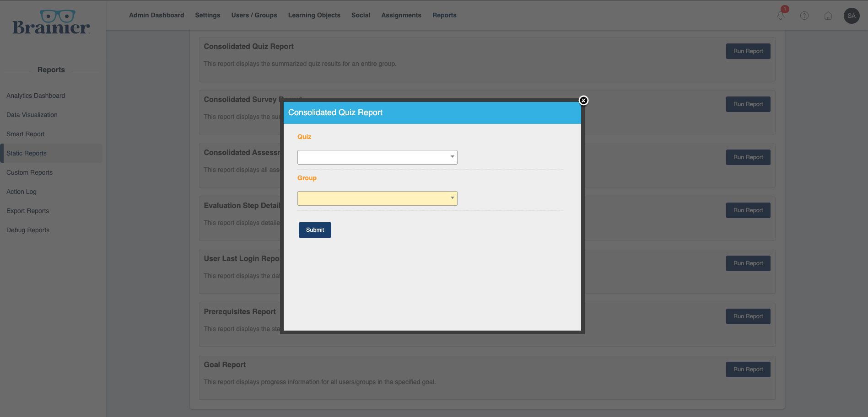This screenshot has width=868, height=417.
Task: Run Report for Consolidated Survey Report
Action: (748, 104)
